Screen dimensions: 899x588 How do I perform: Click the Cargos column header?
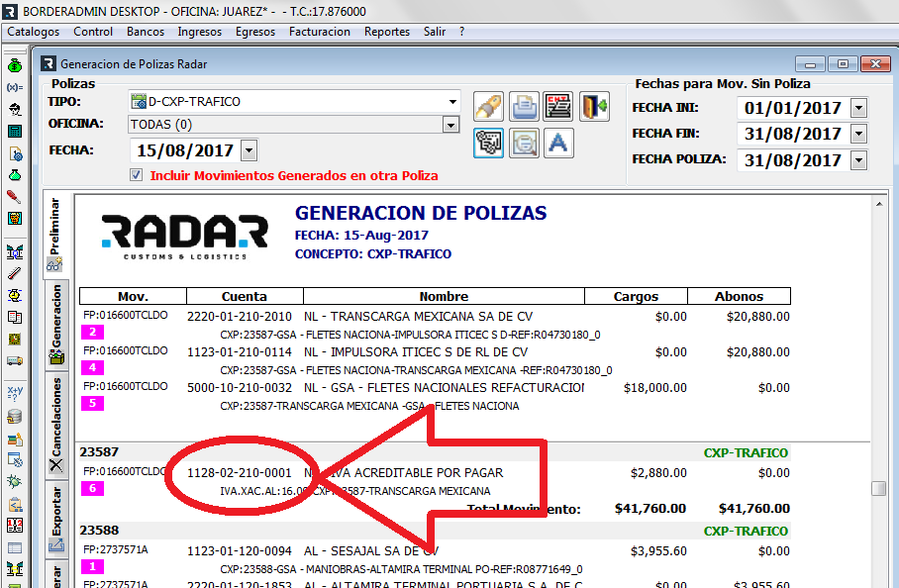636,296
